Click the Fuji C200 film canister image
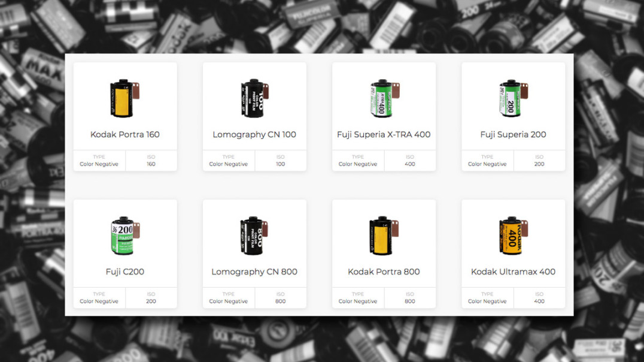The image size is (644, 362). click(125, 236)
